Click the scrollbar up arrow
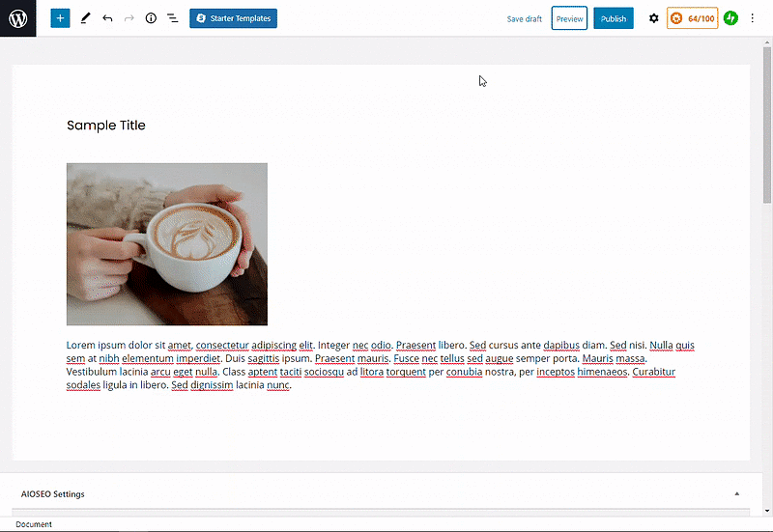Screen dimensions: 773x532 [x=766, y=42]
